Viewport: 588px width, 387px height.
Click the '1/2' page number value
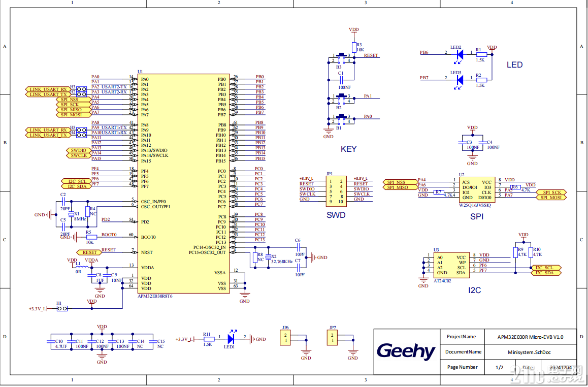500,368
